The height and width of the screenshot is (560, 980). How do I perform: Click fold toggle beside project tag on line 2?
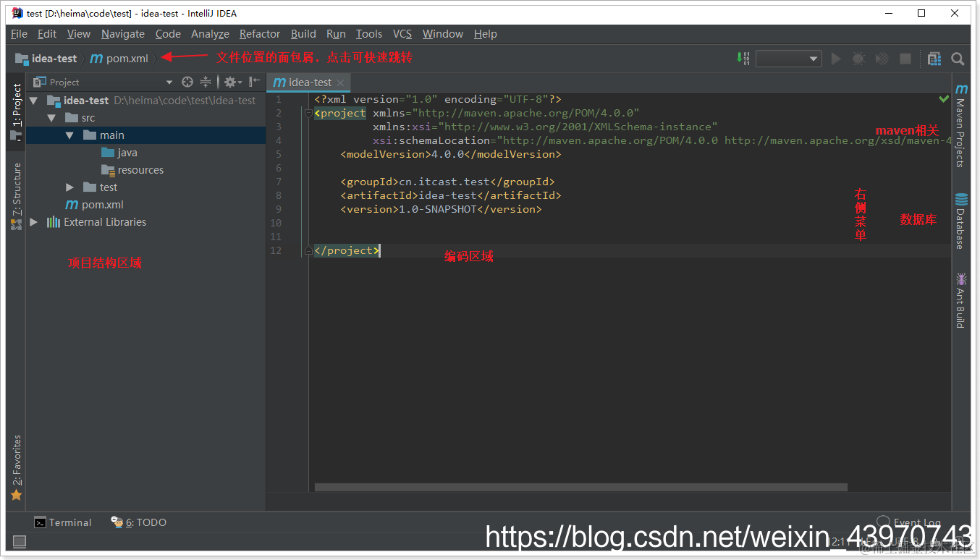[x=308, y=113]
